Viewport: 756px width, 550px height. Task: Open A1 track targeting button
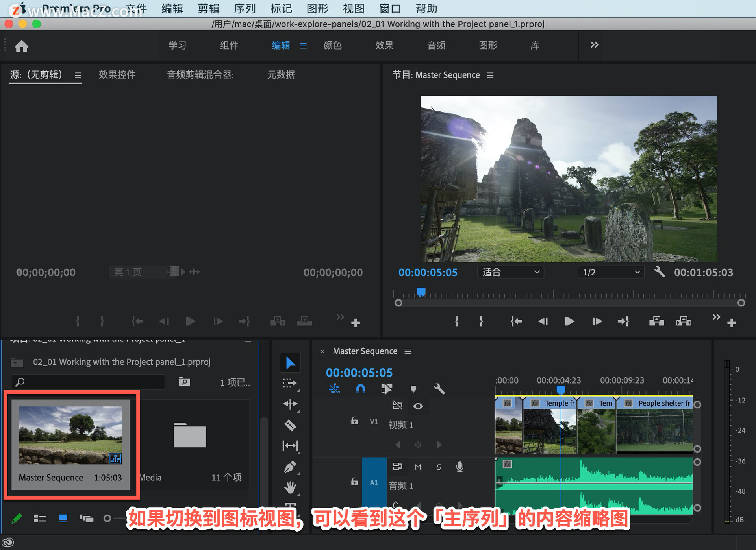(374, 483)
